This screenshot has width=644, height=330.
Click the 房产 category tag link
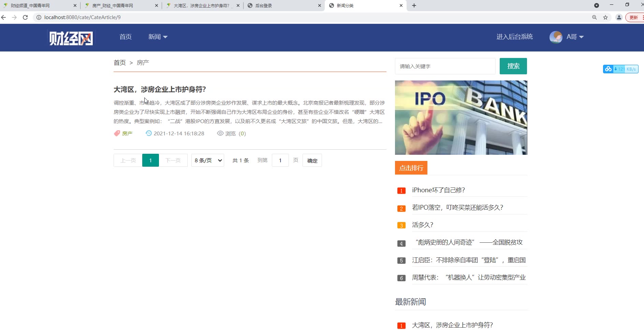point(127,133)
